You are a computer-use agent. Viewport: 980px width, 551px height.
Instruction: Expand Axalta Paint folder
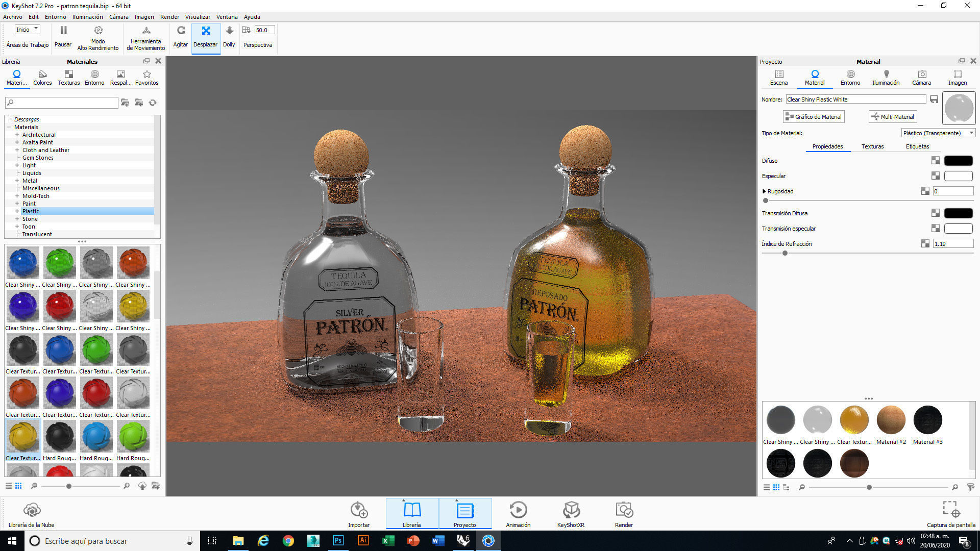click(x=17, y=142)
